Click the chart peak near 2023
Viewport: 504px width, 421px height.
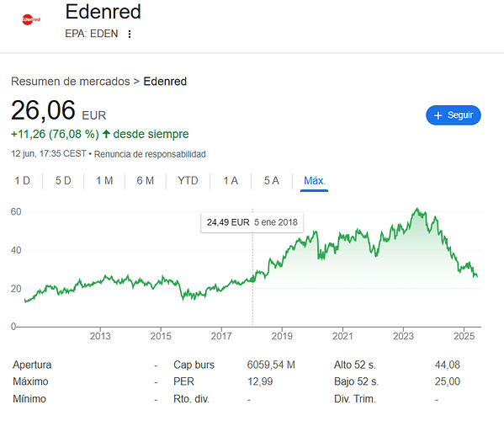tap(417, 210)
